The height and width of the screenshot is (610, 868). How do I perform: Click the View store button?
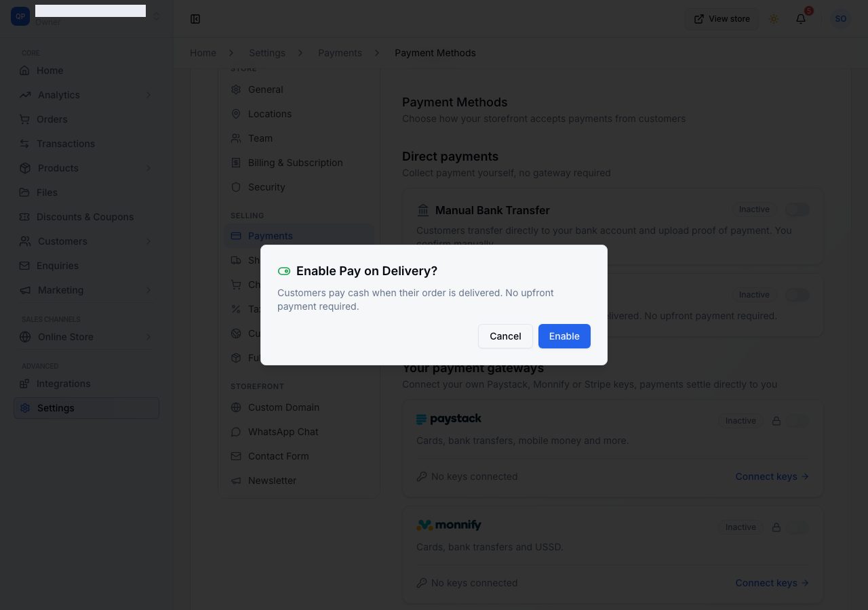(x=722, y=19)
